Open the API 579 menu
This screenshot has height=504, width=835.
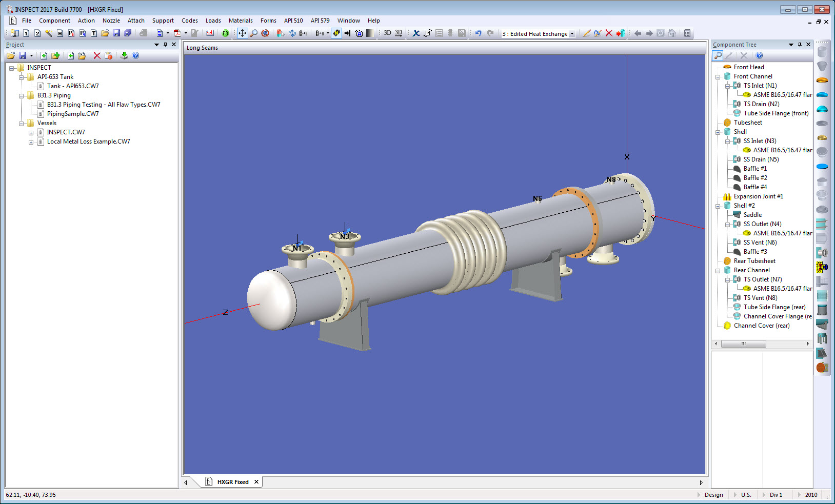(320, 21)
